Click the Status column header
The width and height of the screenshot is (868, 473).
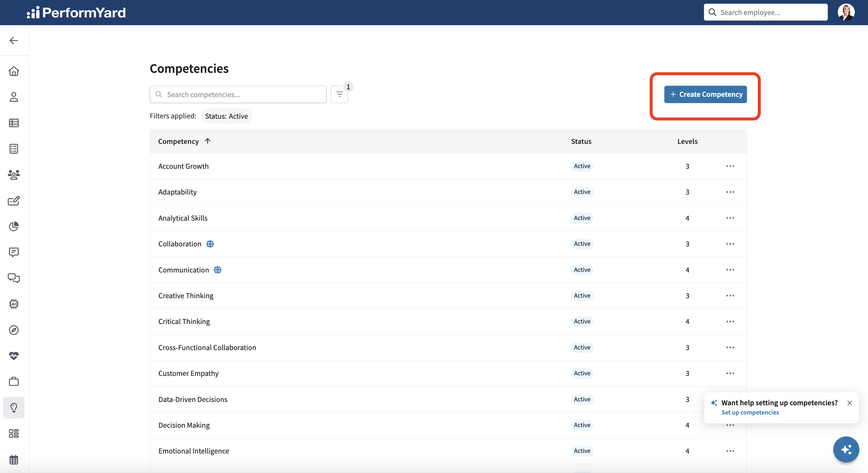pyautogui.click(x=581, y=141)
